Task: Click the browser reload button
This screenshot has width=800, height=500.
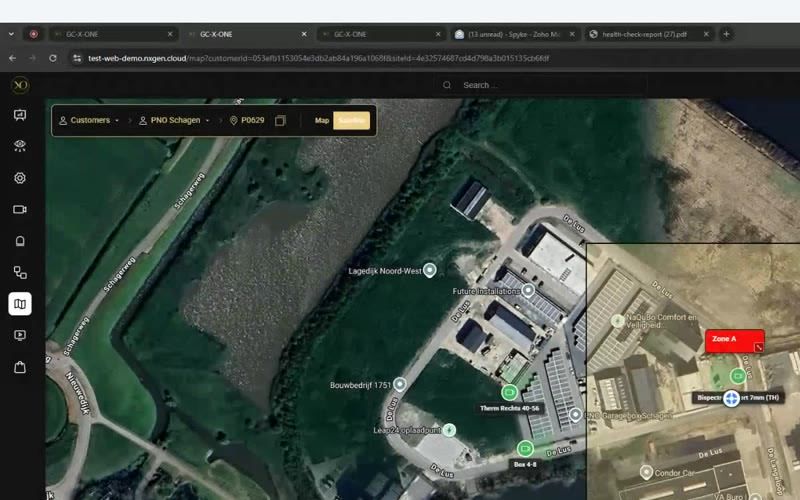Action: [53, 58]
